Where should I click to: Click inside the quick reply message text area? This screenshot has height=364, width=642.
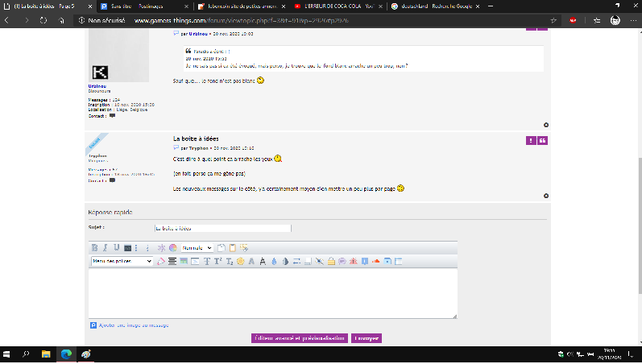click(273, 293)
